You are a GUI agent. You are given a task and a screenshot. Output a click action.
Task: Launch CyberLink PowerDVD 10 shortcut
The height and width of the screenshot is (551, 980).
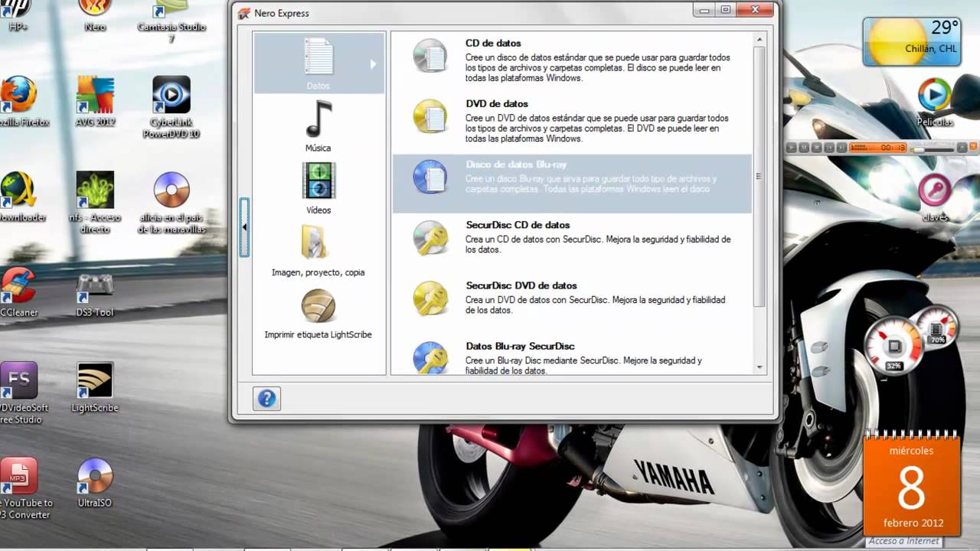171,107
